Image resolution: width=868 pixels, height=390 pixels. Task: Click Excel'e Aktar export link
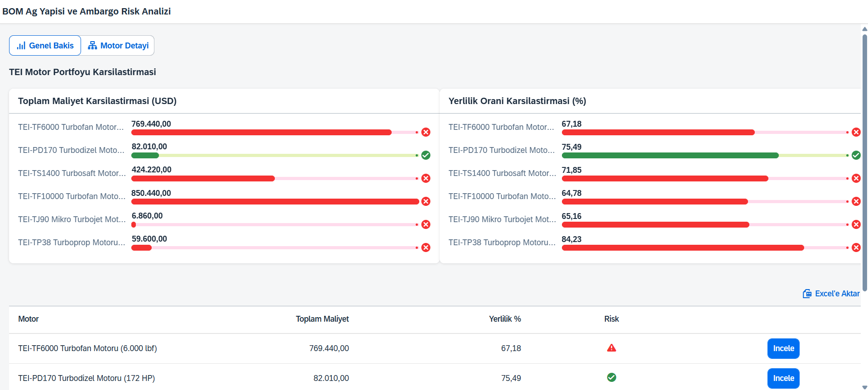pyautogui.click(x=831, y=294)
